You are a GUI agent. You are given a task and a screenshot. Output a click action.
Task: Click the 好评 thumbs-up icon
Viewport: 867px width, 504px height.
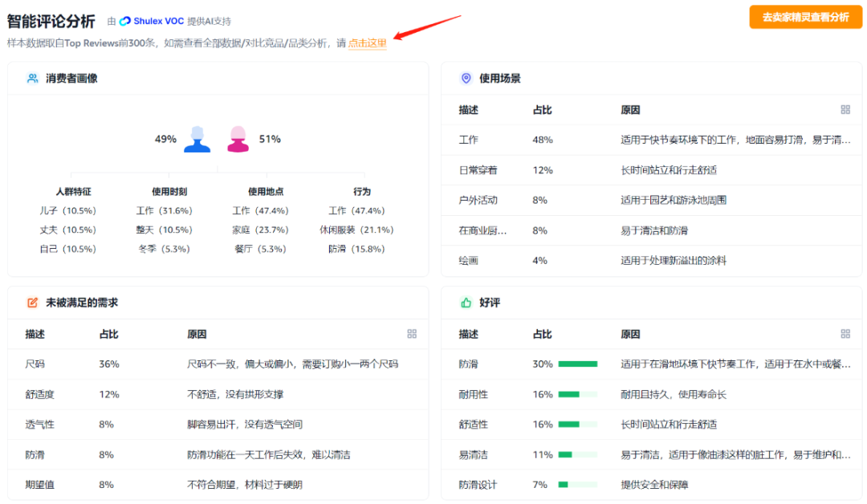tap(466, 303)
